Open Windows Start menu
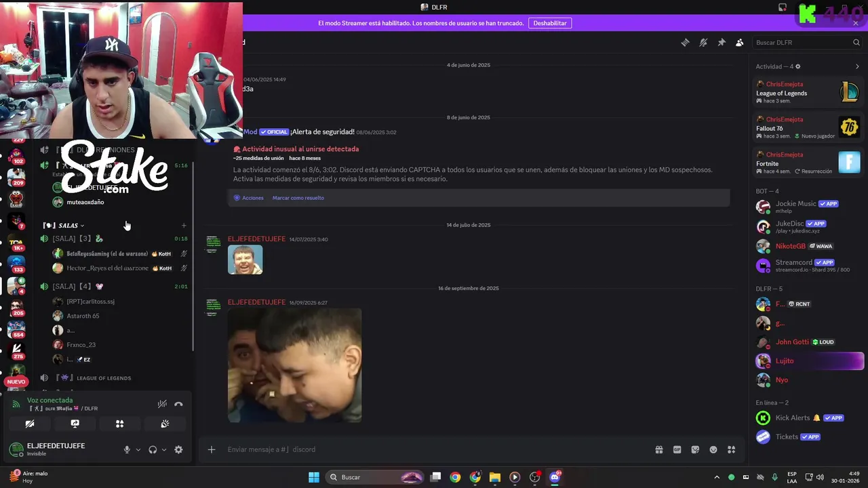The width and height of the screenshot is (868, 488). (x=314, y=477)
